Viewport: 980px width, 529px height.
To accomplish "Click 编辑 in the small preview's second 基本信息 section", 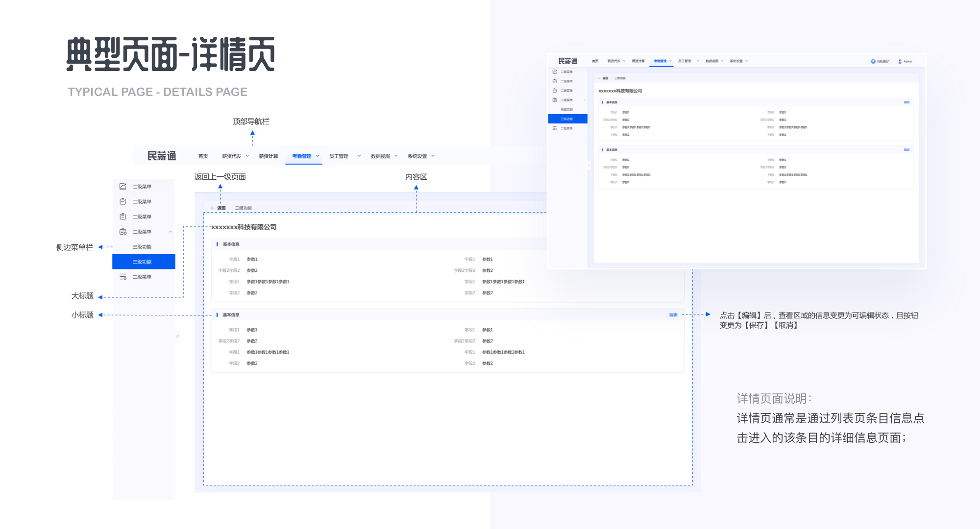I will pos(906,150).
